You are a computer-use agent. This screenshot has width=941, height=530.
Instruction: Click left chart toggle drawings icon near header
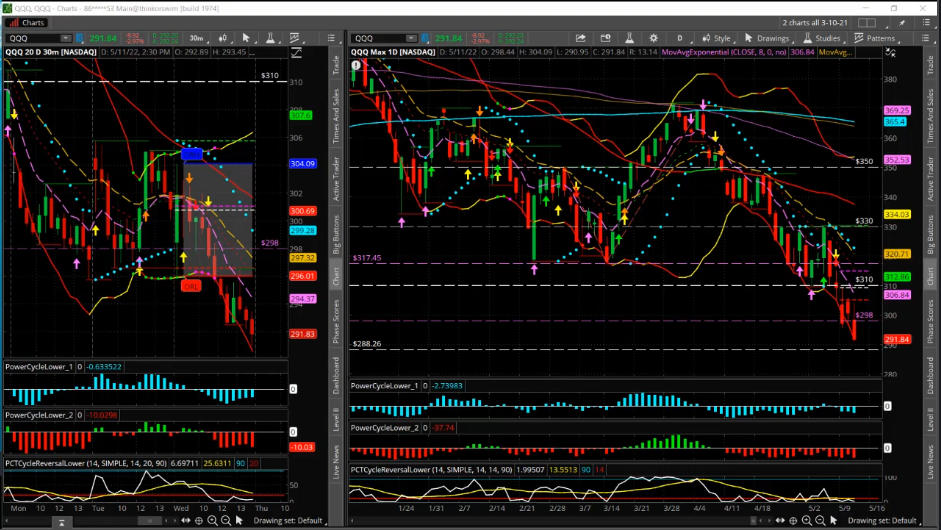click(x=296, y=53)
